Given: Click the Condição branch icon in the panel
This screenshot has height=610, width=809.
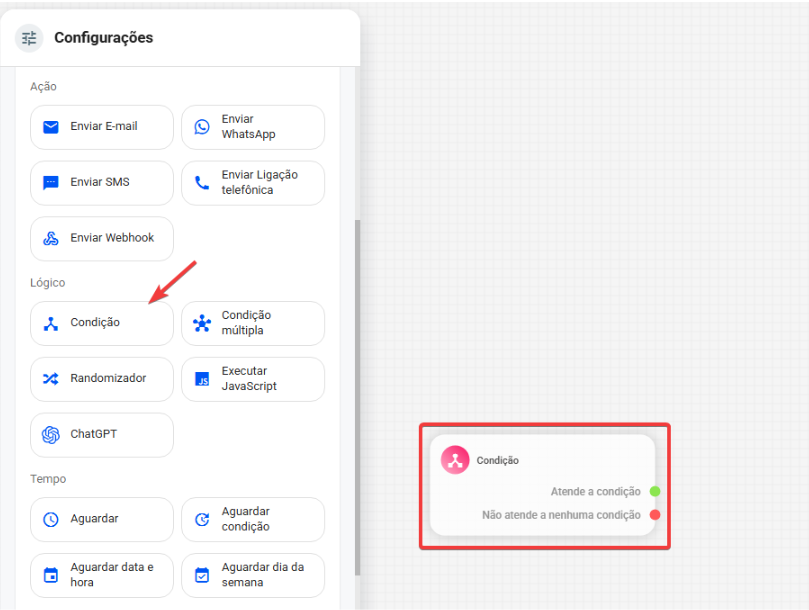Looking at the screenshot, I should [51, 323].
